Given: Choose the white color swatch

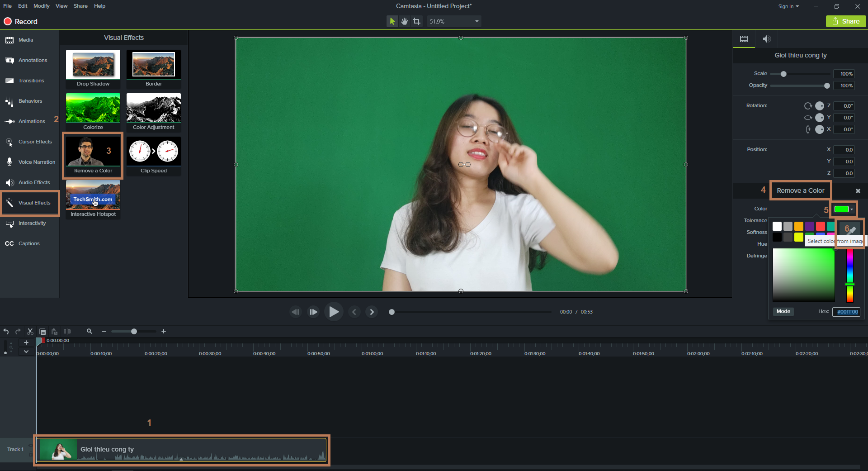Looking at the screenshot, I should coord(777,226).
